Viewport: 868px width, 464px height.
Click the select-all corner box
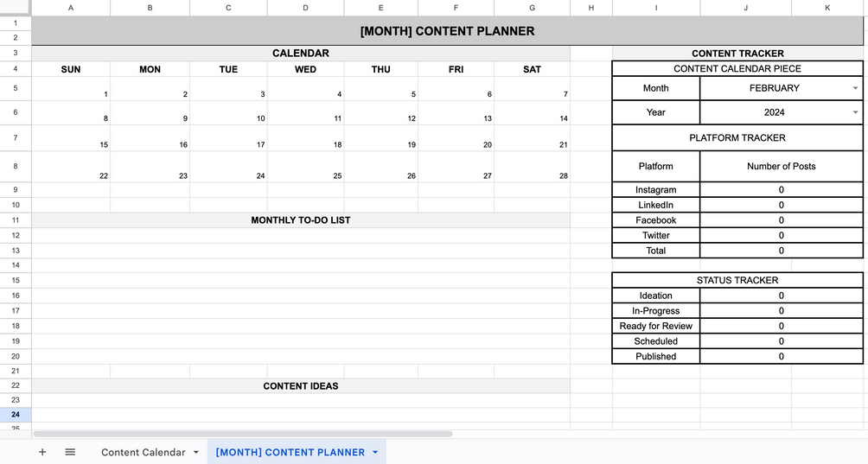[x=16, y=8]
